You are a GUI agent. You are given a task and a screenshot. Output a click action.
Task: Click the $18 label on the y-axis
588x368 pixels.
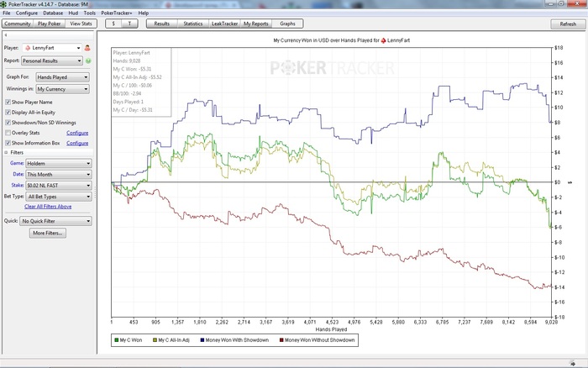pos(559,48)
